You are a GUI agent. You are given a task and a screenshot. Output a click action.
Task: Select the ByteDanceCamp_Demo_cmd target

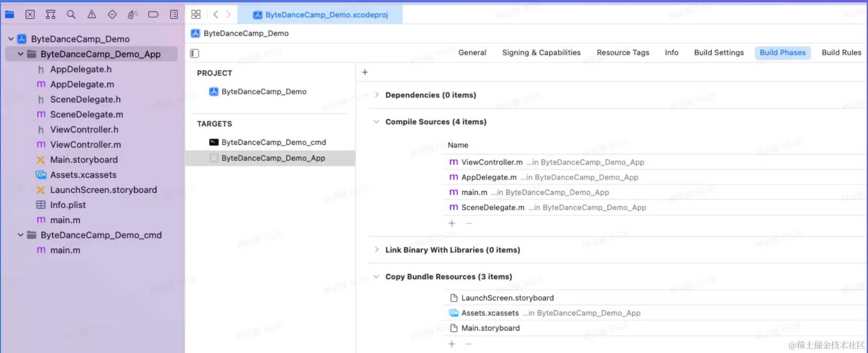[273, 142]
